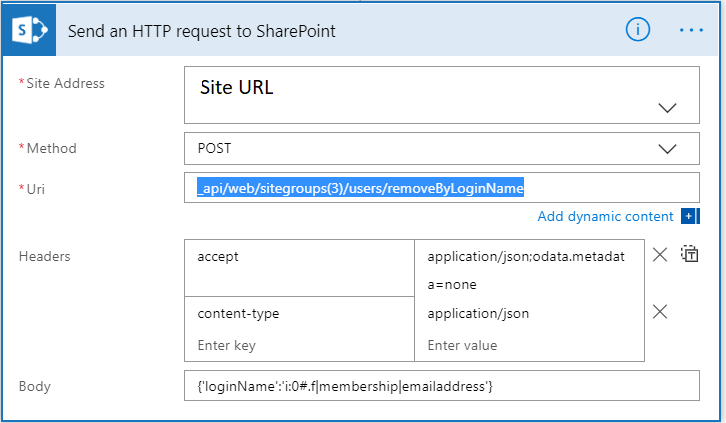726x423 pixels.
Task: Delete the accept header row
Action: [x=660, y=255]
